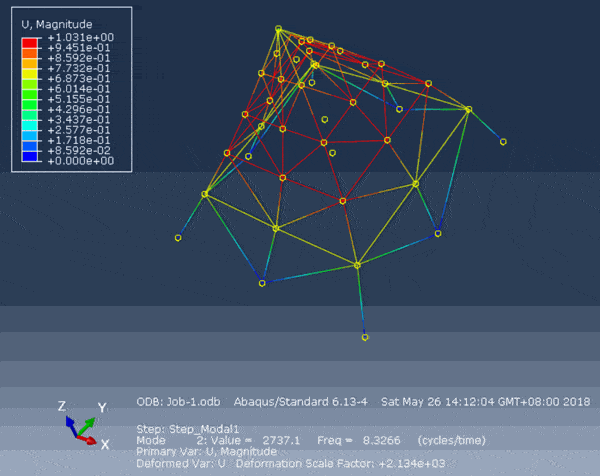The height and width of the screenshot is (476, 600).
Task: Click the 'Abaqus/Standard 6.13-4' version text
Action: pos(301,402)
